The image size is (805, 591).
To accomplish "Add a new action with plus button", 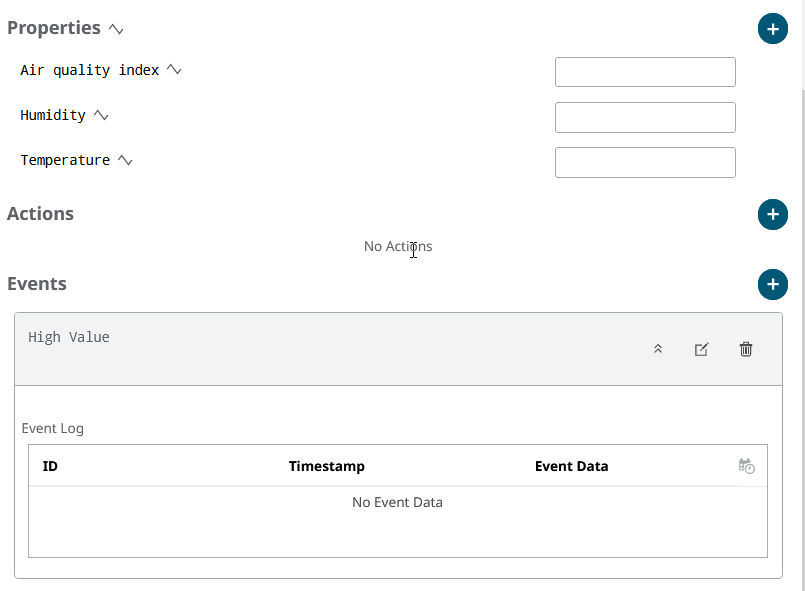I will click(772, 214).
